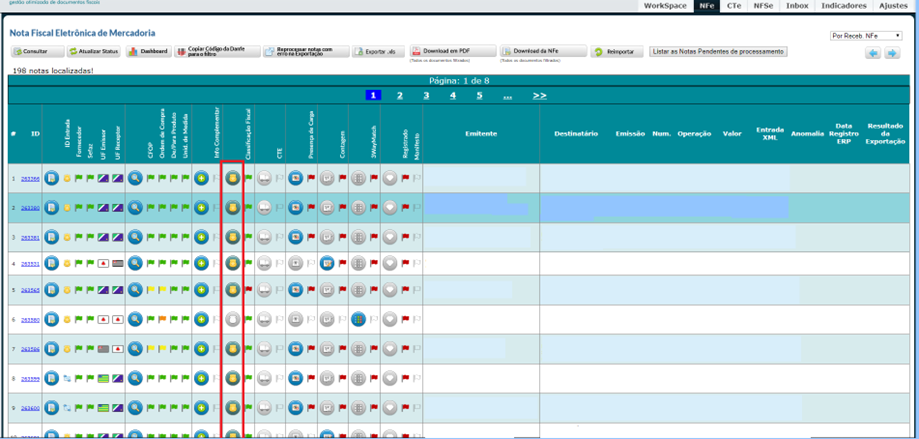Click the magnifier CFOP icon in row 3
This screenshot has height=439, width=919.
click(135, 236)
